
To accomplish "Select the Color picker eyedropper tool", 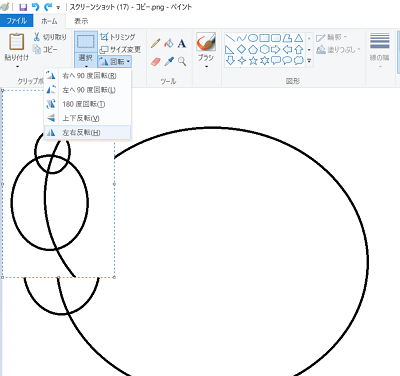I will (169, 61).
